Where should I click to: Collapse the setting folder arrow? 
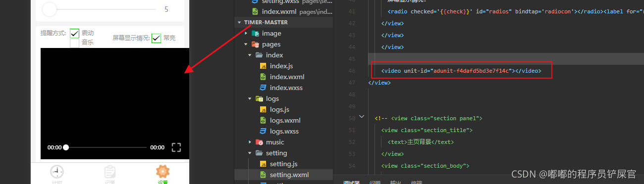250,153
